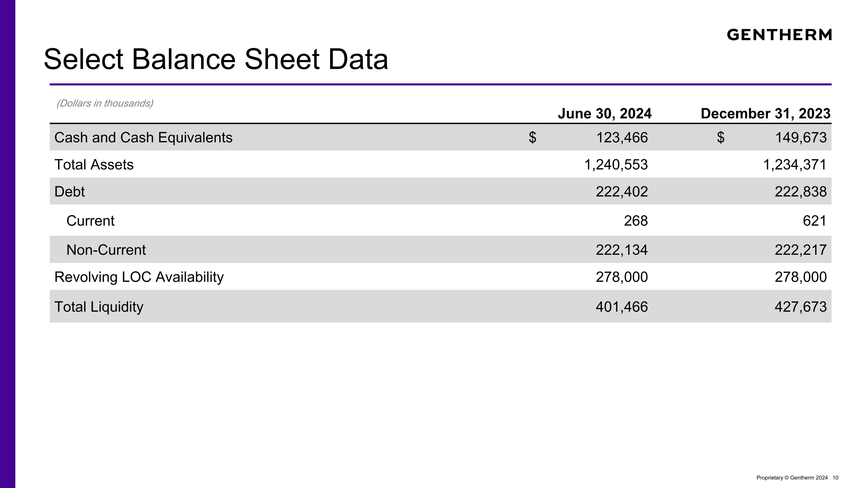
Task: Click the 1,240,553 total assets figure
Action: pos(616,165)
